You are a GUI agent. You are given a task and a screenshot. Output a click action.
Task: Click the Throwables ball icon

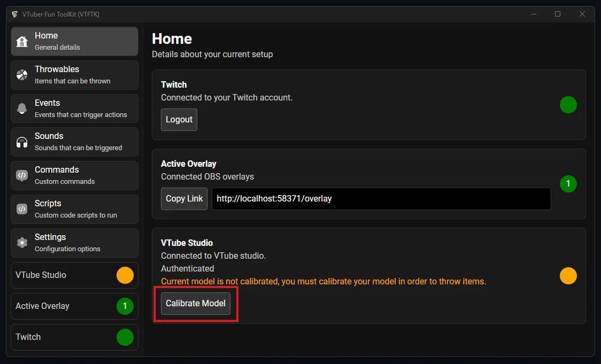[x=22, y=75]
